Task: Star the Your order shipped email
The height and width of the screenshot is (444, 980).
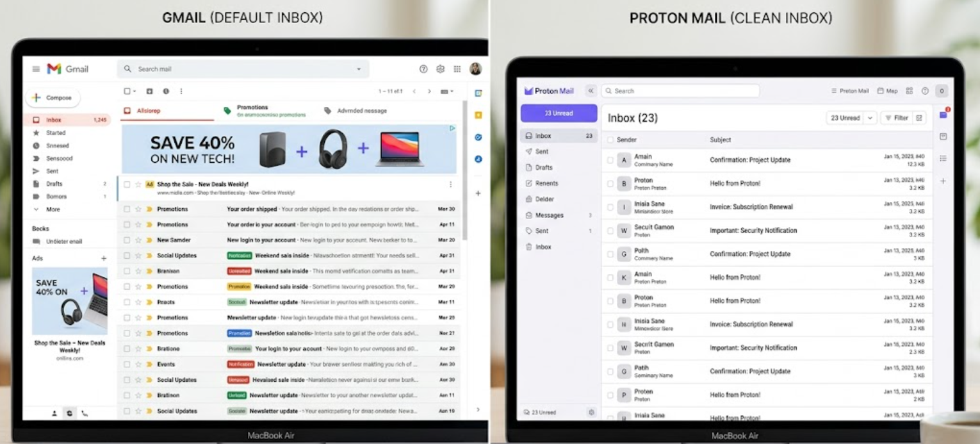Action: point(138,209)
